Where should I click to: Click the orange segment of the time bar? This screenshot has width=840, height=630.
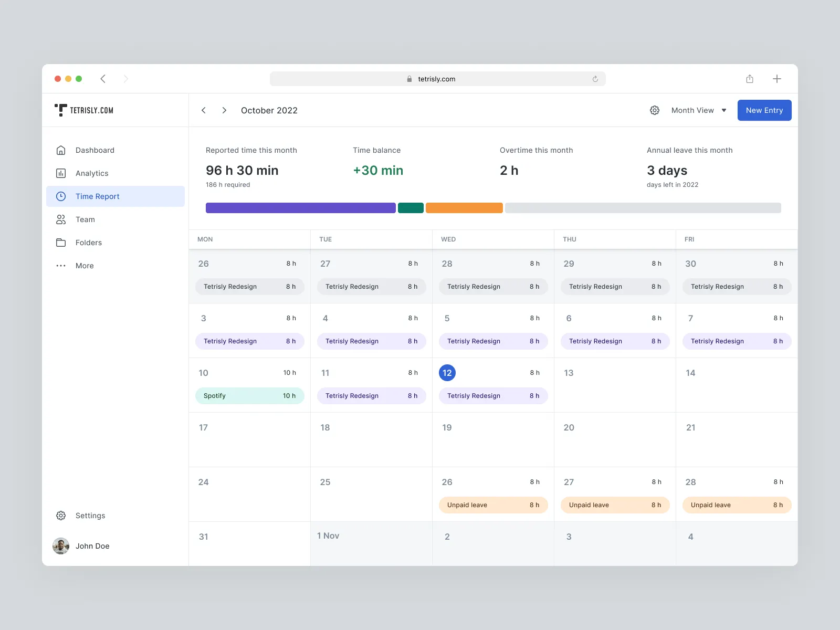pyautogui.click(x=464, y=208)
